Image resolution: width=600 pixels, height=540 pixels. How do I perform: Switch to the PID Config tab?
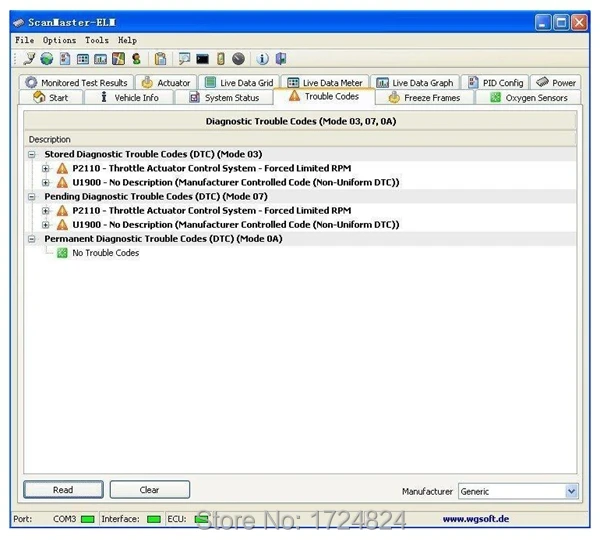(x=495, y=83)
